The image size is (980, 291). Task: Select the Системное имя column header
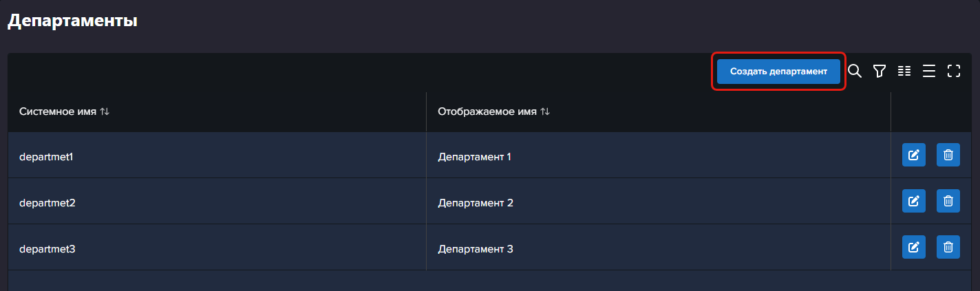217,111
